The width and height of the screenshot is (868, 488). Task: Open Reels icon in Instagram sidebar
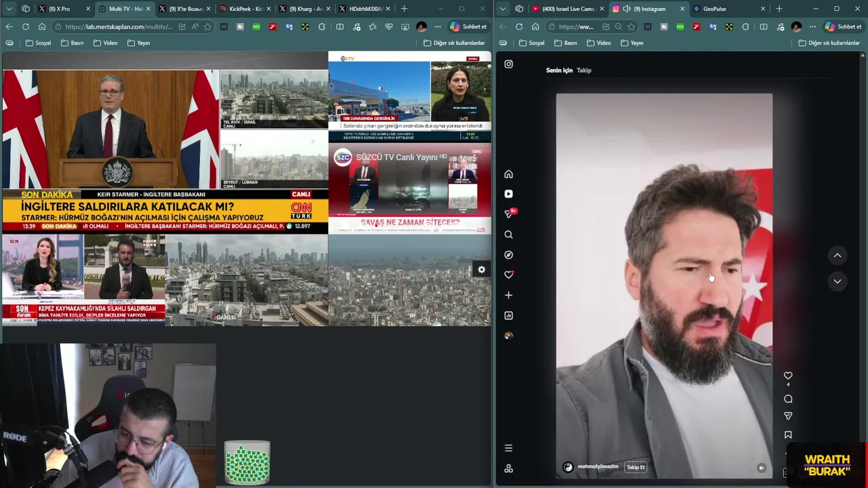point(509,194)
